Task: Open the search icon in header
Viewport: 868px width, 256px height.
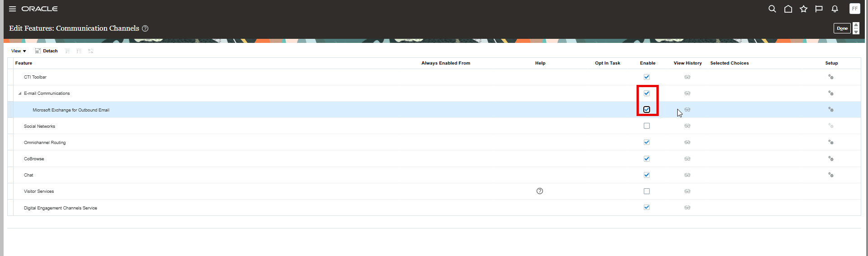Action: click(772, 9)
